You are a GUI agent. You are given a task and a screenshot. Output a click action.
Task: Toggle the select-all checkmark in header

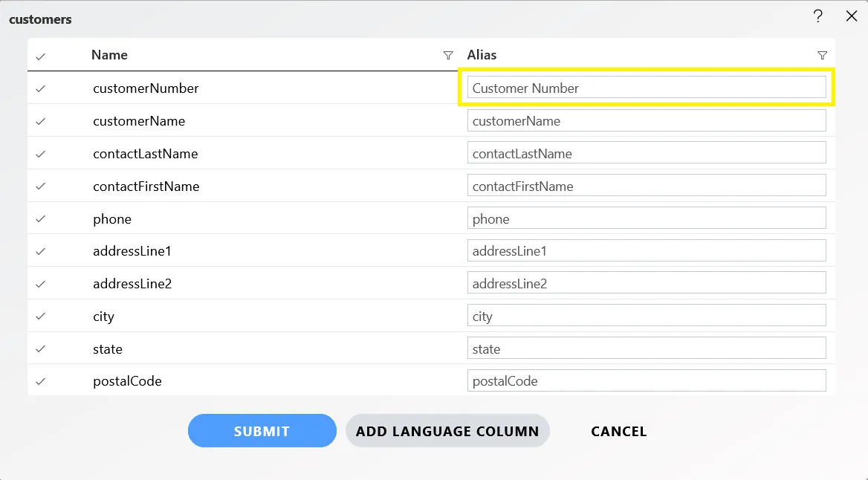point(40,56)
